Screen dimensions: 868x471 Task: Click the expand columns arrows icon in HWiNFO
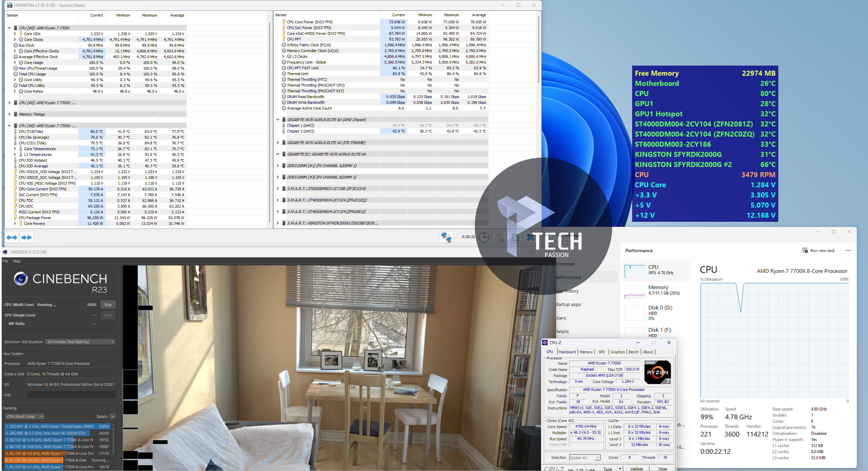(x=12, y=237)
